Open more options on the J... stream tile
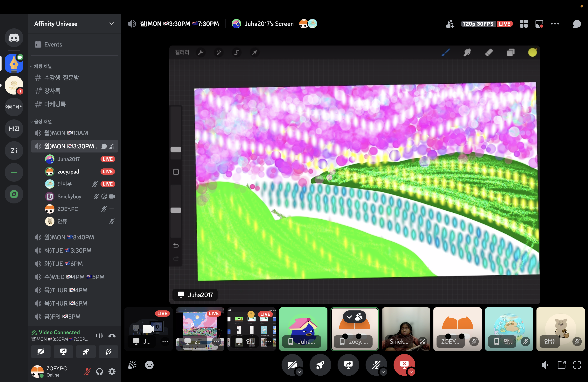 click(165, 342)
